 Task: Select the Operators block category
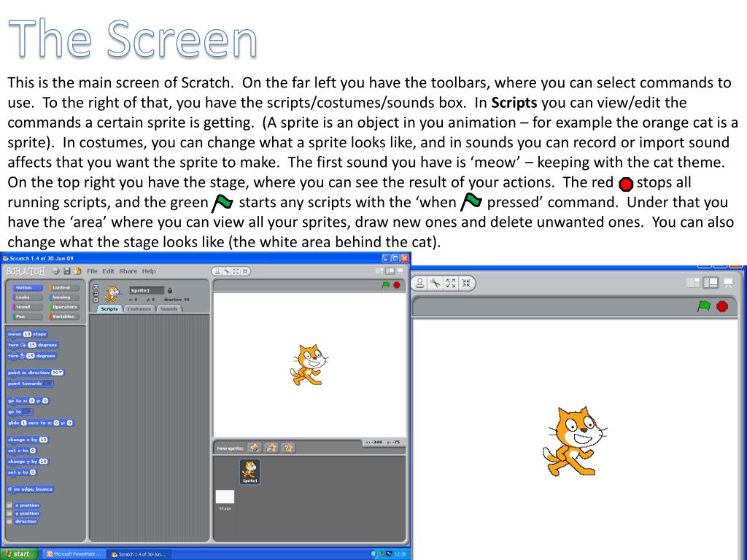pos(64,307)
